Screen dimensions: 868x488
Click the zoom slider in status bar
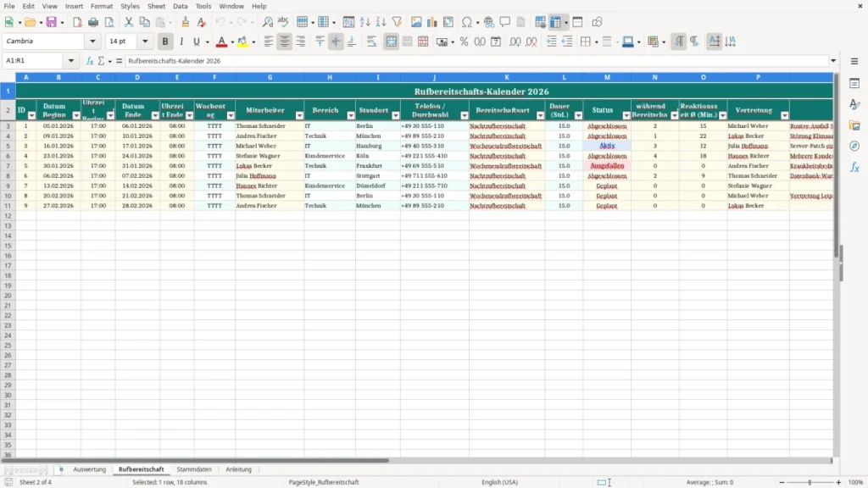click(810, 482)
